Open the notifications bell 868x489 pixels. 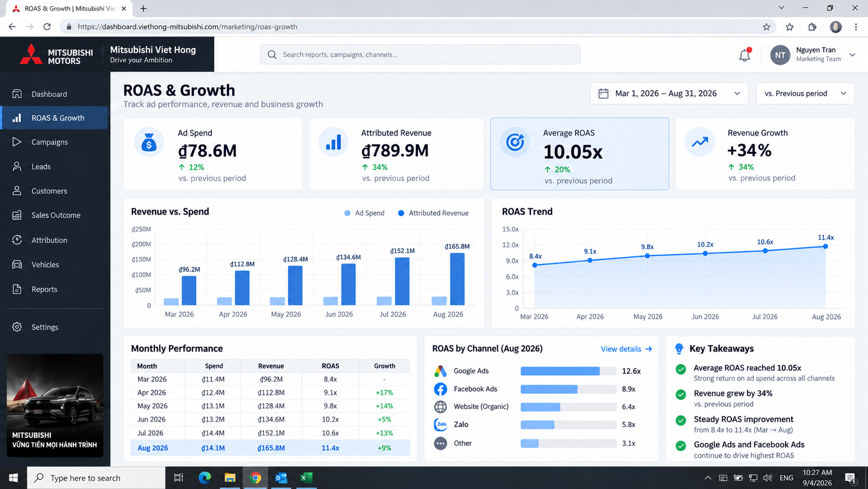click(x=744, y=55)
